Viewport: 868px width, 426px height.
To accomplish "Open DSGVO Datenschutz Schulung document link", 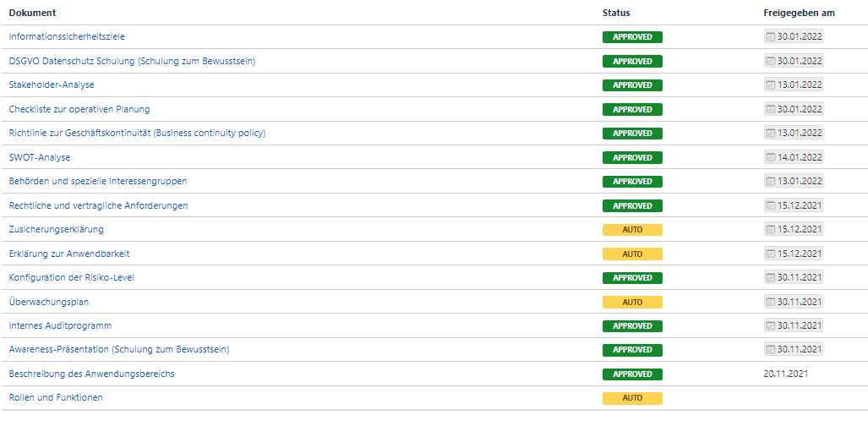I will coord(132,61).
